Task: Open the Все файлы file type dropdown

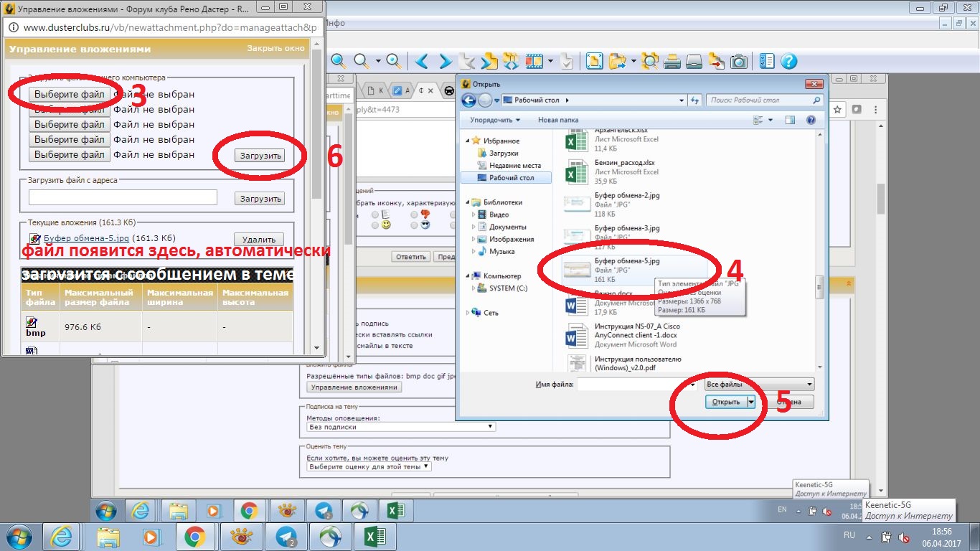Action: click(x=759, y=385)
